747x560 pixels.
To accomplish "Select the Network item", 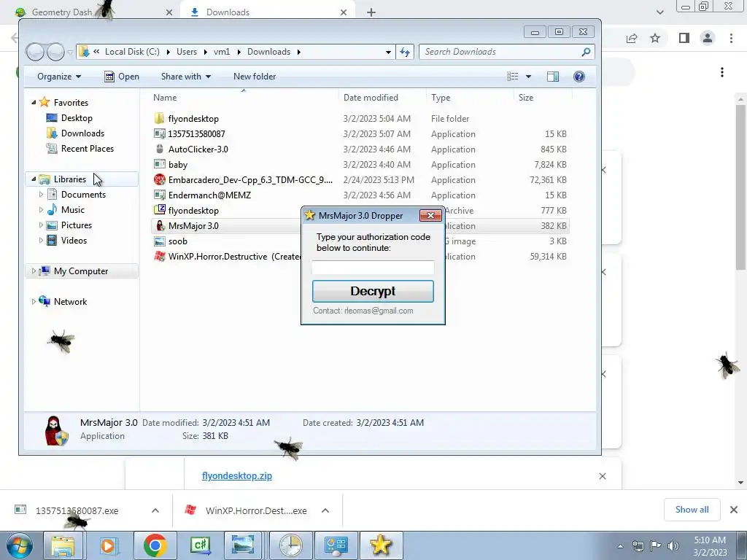I will (70, 301).
